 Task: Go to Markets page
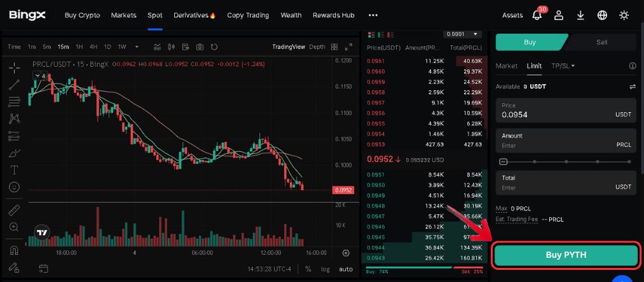coord(123,15)
